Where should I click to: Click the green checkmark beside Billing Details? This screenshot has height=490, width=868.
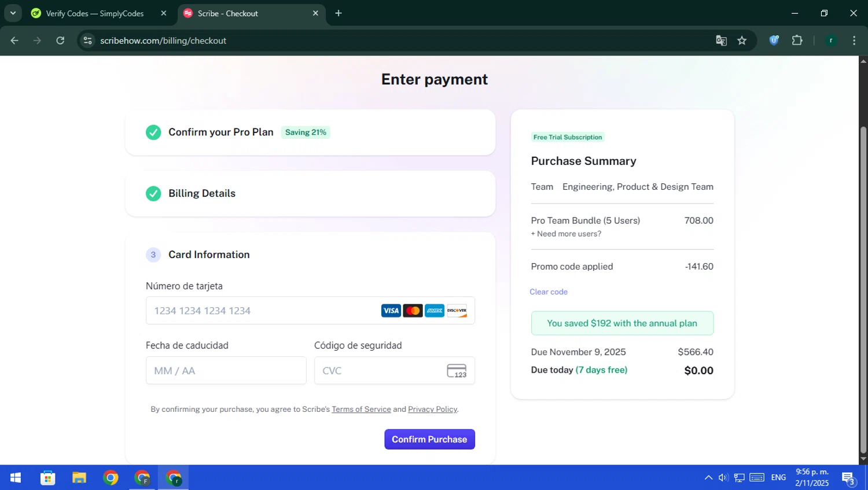(153, 193)
